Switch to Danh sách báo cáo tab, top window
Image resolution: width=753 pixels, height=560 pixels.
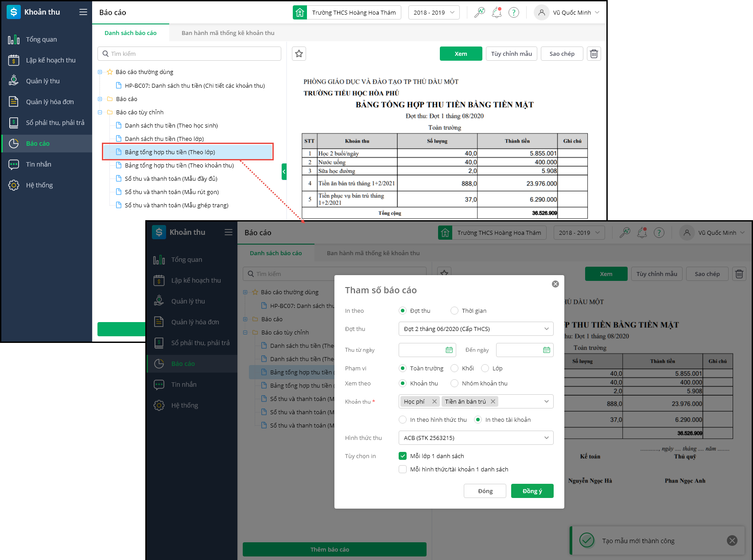pyautogui.click(x=131, y=33)
